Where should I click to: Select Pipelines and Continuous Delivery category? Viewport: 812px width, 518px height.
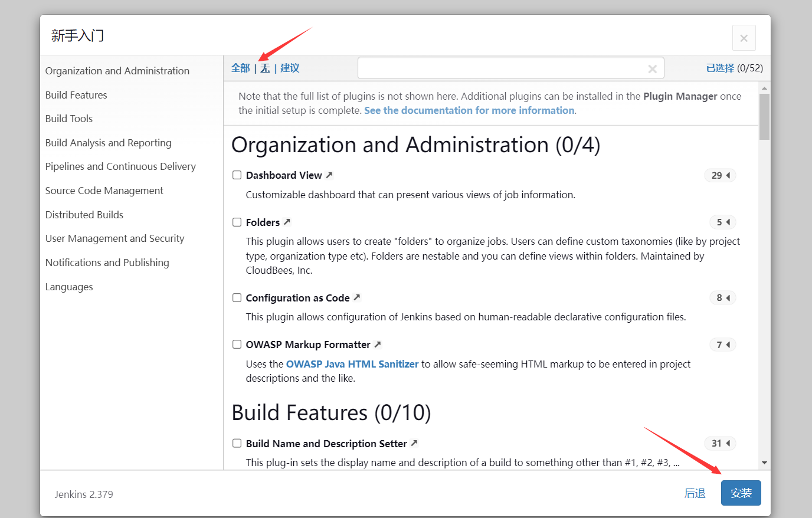pyautogui.click(x=120, y=166)
